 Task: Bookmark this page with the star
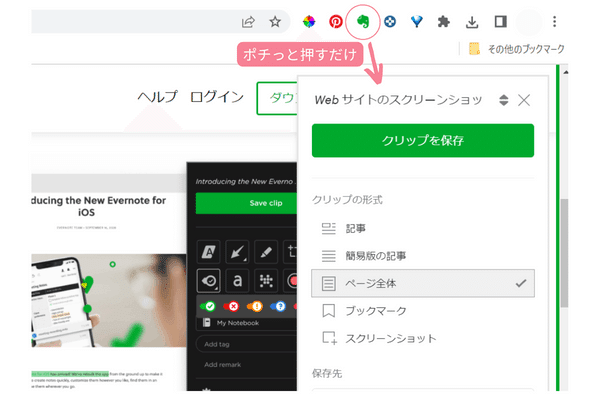click(x=275, y=22)
